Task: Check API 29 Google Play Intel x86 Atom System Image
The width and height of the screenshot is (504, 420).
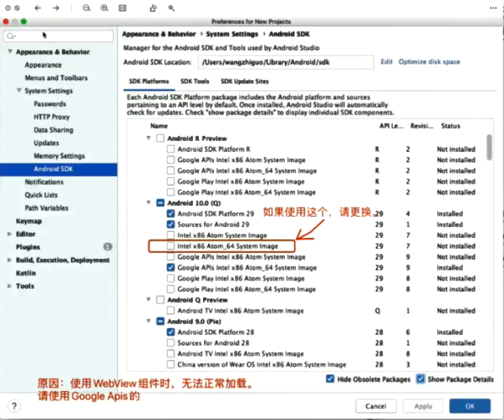Action: [x=171, y=278]
